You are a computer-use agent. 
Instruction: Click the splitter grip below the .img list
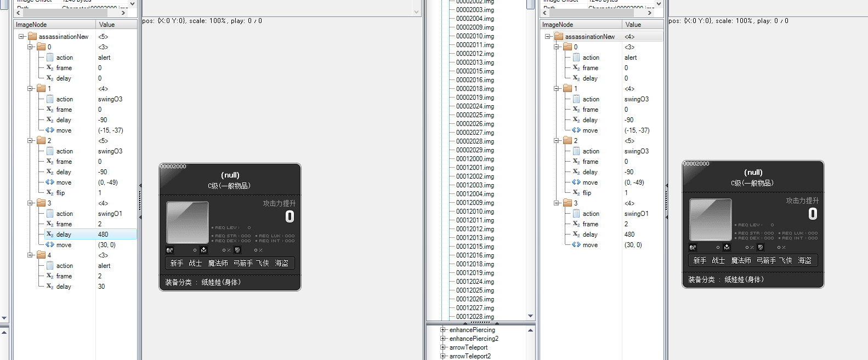click(x=481, y=323)
